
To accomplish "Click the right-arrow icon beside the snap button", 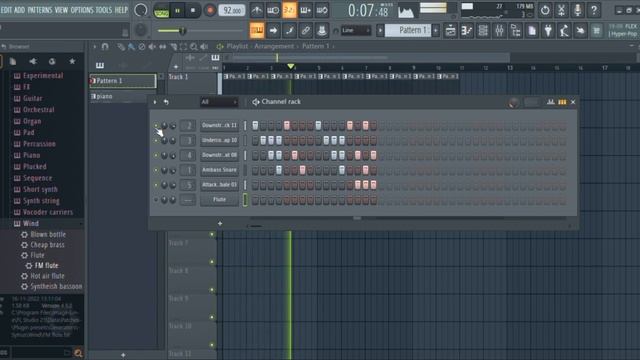I will click(x=273, y=30).
